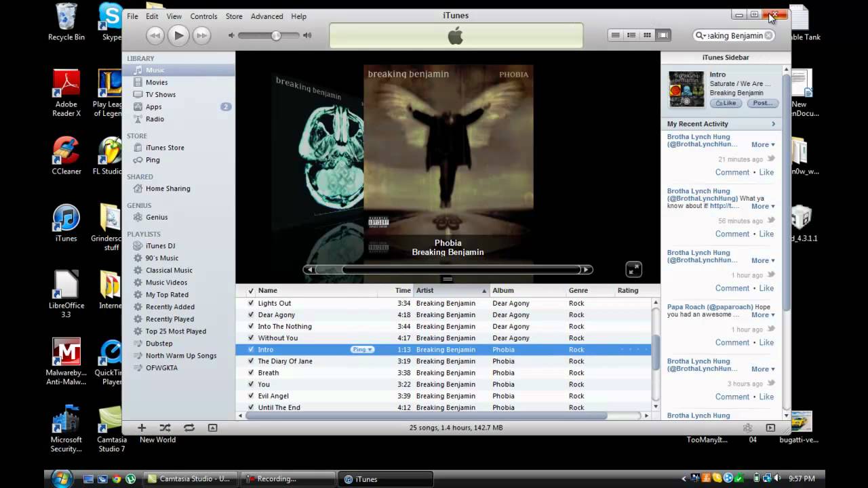
Task: Open Ping dropdown on Intro row
Action: pyautogui.click(x=362, y=349)
